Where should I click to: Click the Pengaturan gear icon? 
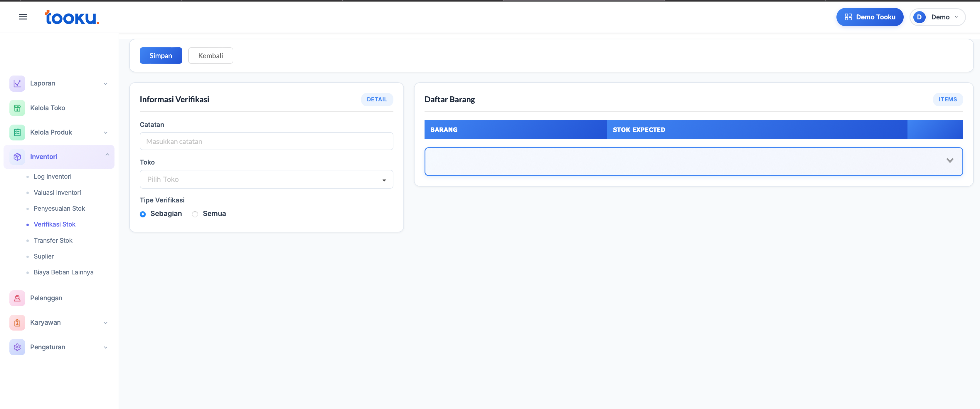17,347
